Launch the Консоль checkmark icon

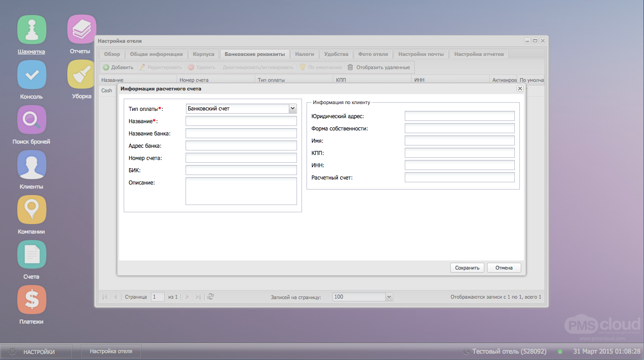click(x=31, y=75)
